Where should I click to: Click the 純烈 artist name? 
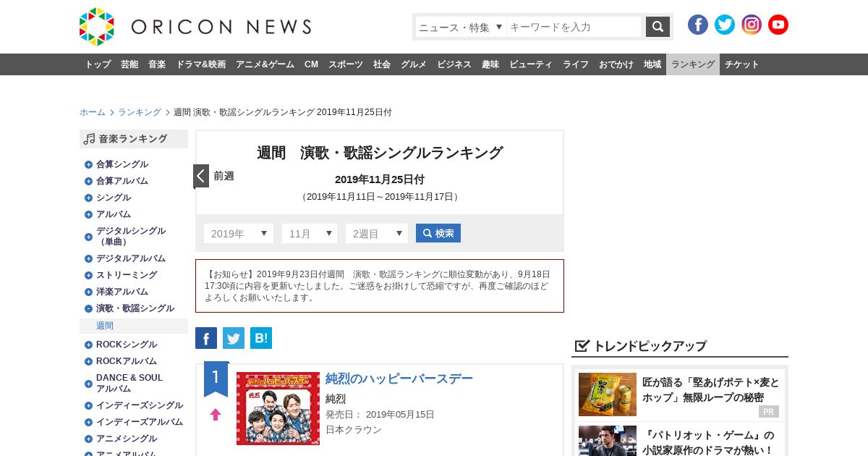pyautogui.click(x=336, y=399)
